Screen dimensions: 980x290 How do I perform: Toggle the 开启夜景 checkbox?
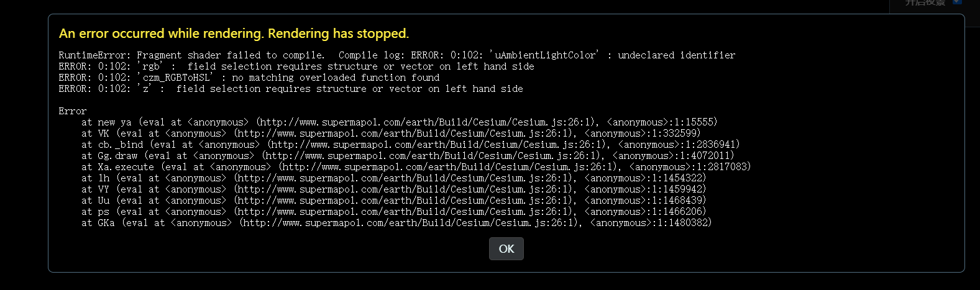tap(957, 2)
